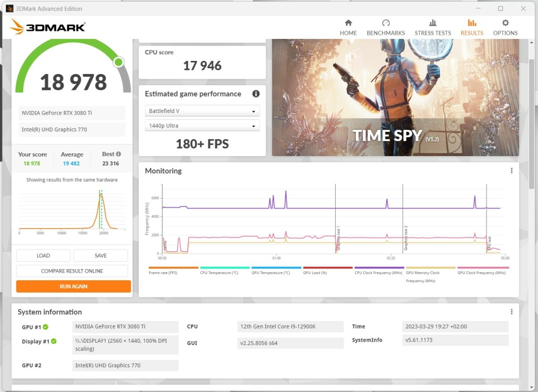Select the RESULTS tab
Screen dimensions: 538x392
(471, 23)
